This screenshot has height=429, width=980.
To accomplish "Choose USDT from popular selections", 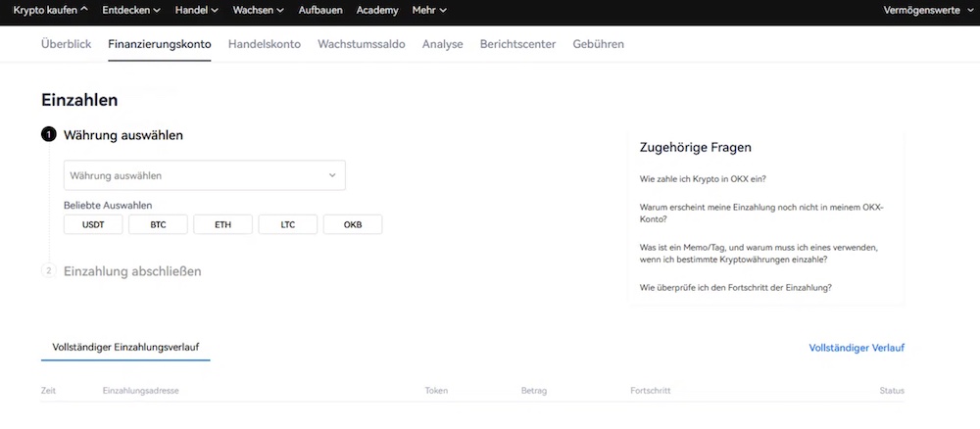I will tap(93, 225).
